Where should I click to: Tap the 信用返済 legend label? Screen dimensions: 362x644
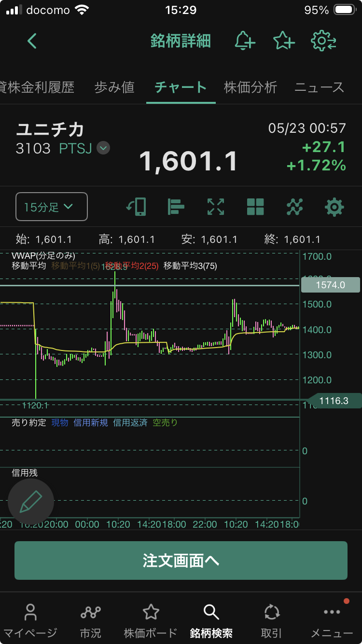pyautogui.click(x=130, y=422)
